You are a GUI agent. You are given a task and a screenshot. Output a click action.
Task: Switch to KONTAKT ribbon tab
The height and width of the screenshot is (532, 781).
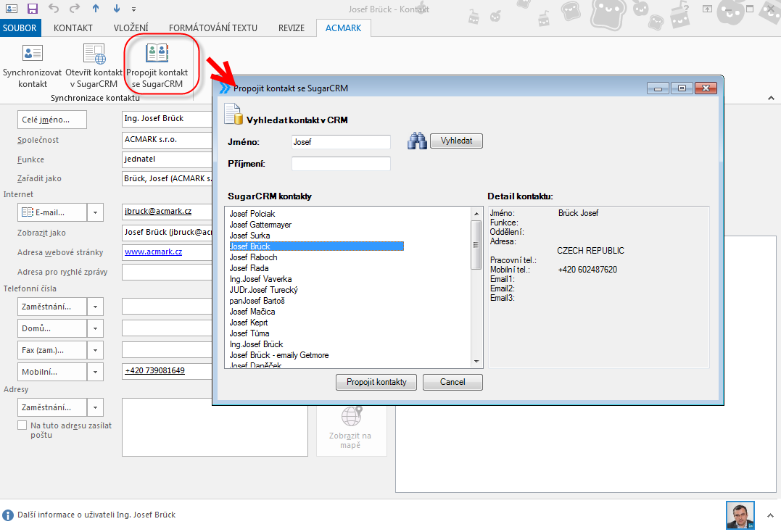[x=73, y=28]
